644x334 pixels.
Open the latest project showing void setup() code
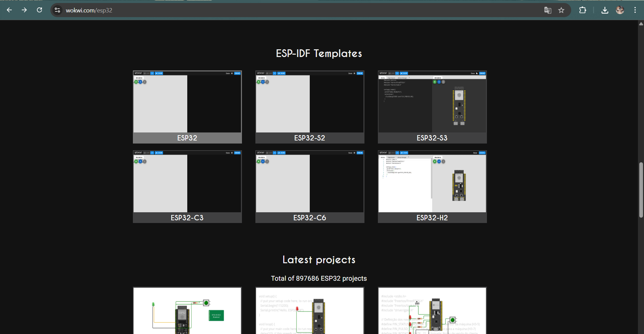coord(310,311)
